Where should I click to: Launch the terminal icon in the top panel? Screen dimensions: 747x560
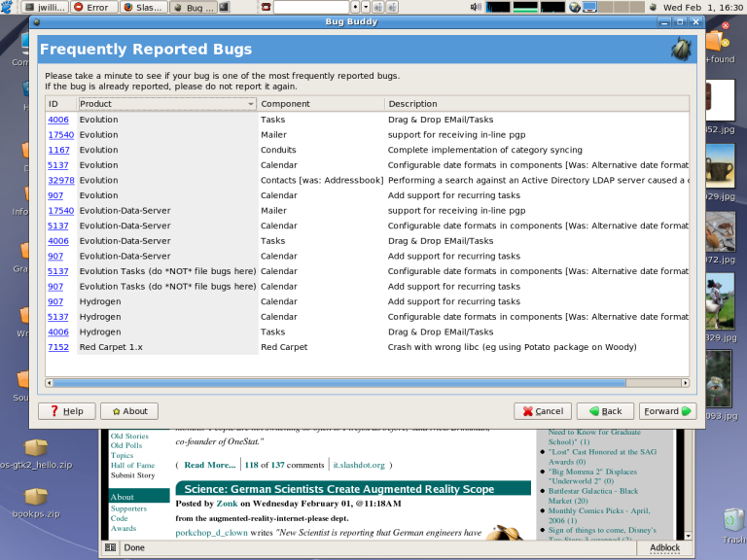point(224,7)
